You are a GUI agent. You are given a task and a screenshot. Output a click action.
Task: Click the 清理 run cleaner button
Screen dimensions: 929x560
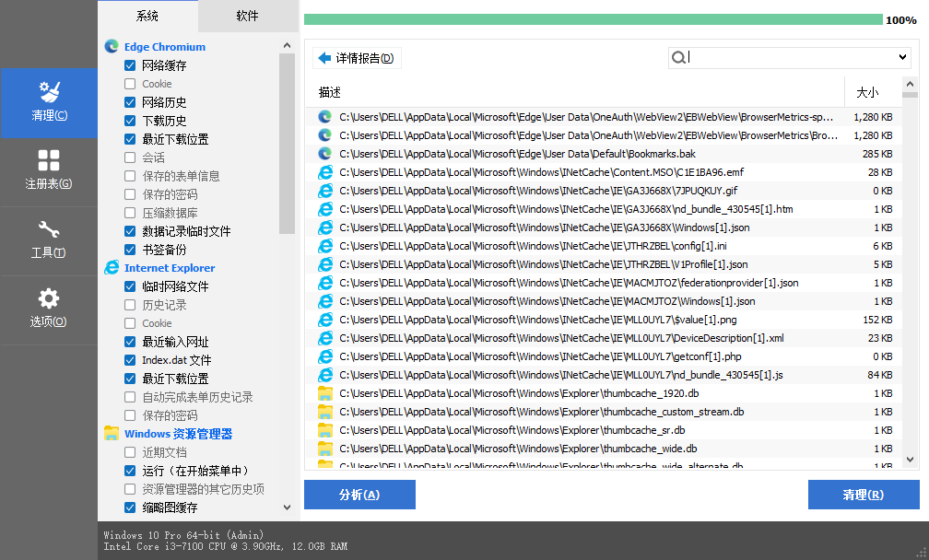coord(863,495)
